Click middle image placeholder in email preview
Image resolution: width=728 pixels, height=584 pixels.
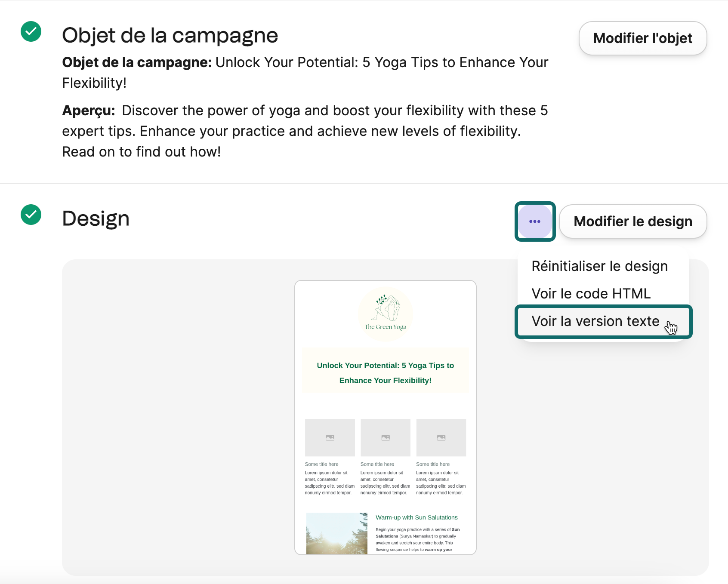[386, 438]
